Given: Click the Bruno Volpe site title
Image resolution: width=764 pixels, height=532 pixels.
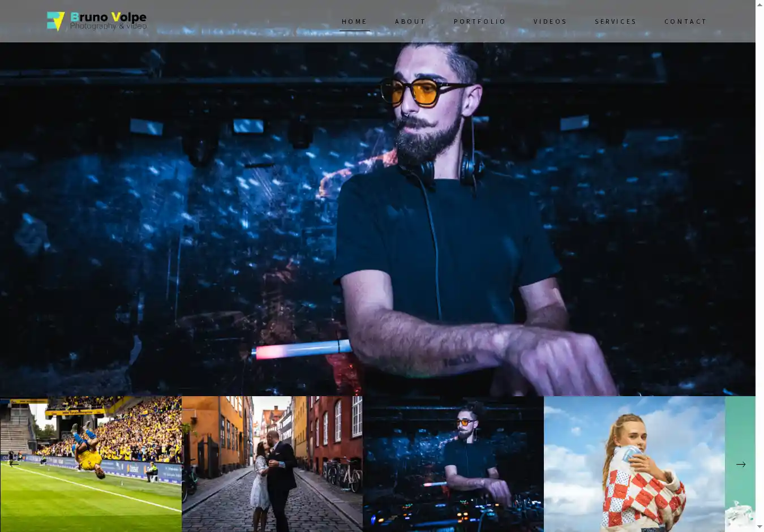Looking at the screenshot, I should (108, 17).
